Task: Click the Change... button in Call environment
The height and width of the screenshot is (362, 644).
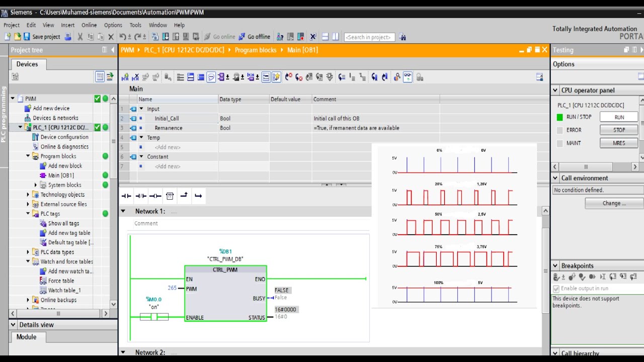Action: [x=614, y=203]
